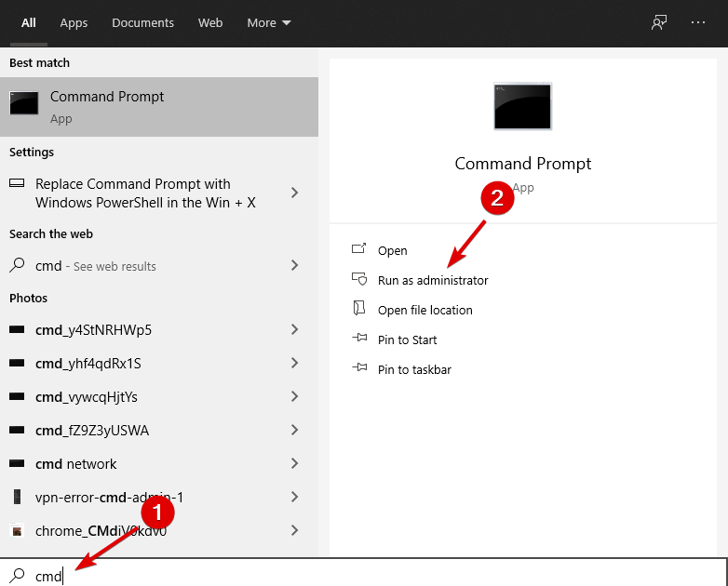This screenshot has width=728, height=586.
Task: Open photo cmd network
Action: [x=159, y=463]
